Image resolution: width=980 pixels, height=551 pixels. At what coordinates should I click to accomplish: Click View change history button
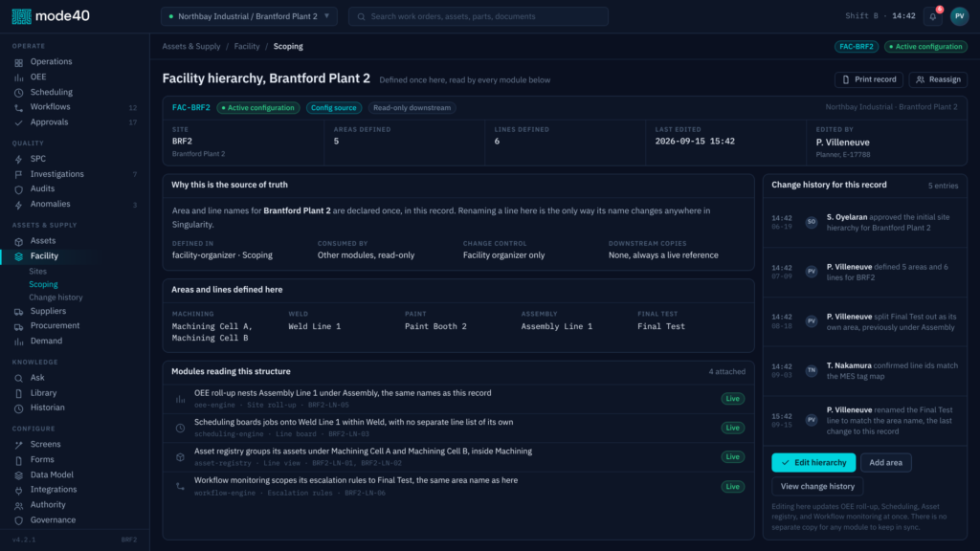click(x=817, y=486)
